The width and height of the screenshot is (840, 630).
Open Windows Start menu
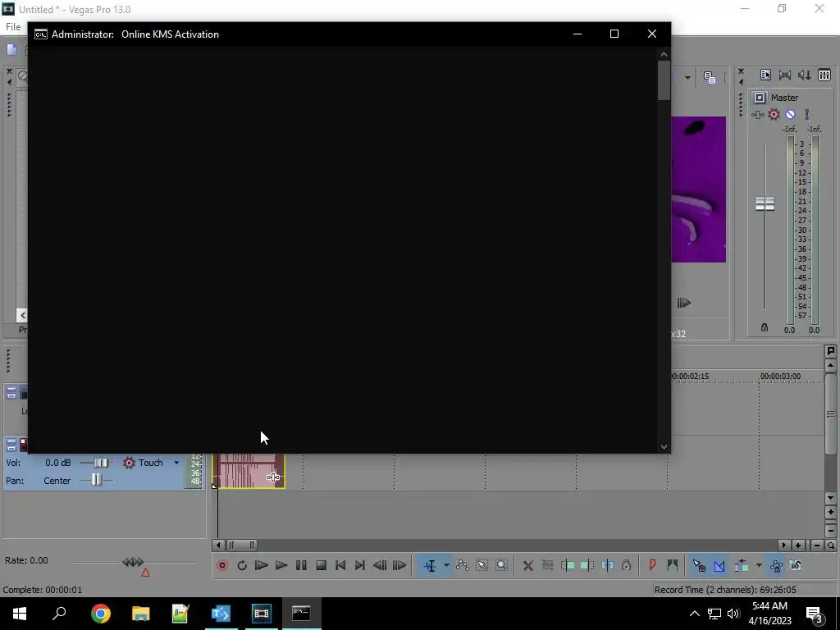pyautogui.click(x=20, y=614)
